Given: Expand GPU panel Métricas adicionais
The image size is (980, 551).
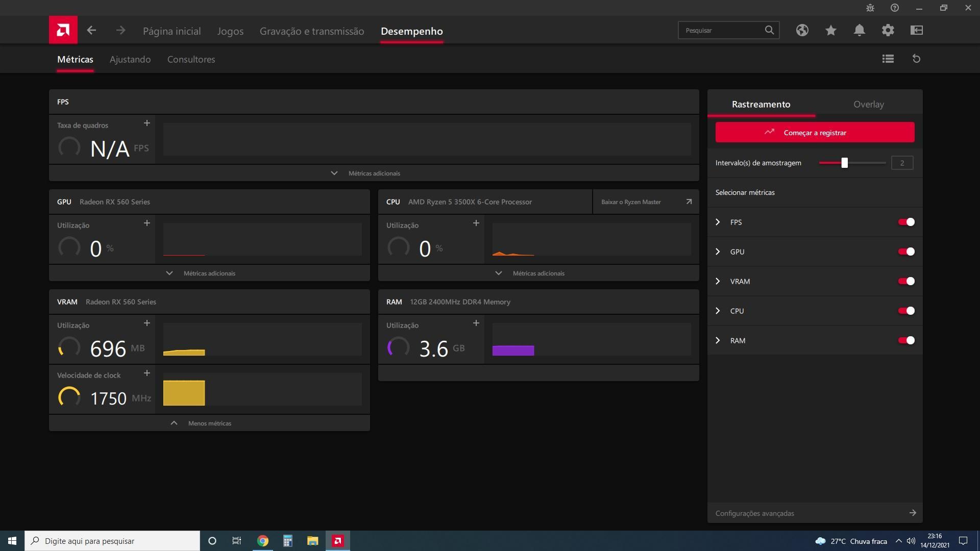Looking at the screenshot, I should coord(209,273).
